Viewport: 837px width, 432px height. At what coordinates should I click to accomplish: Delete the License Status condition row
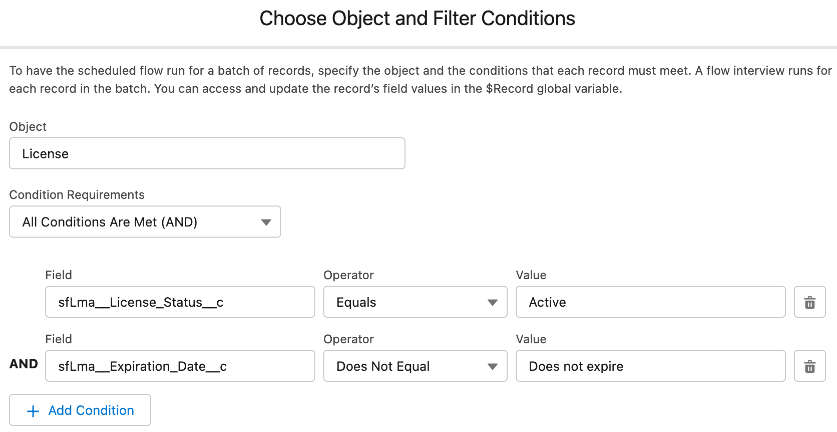point(810,302)
